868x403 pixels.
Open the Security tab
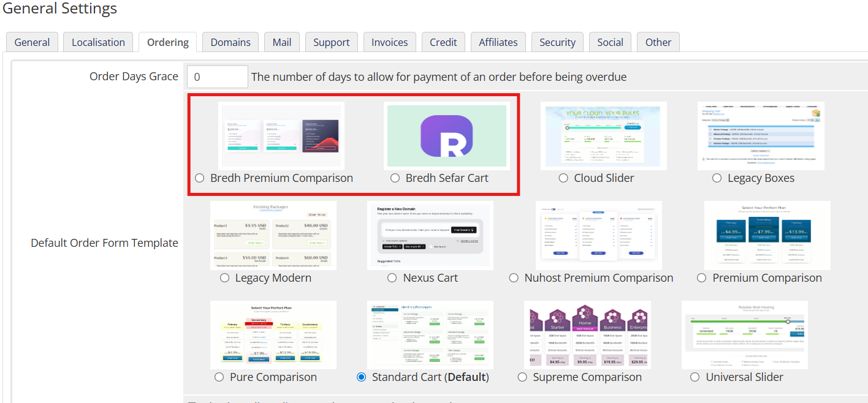pyautogui.click(x=557, y=42)
